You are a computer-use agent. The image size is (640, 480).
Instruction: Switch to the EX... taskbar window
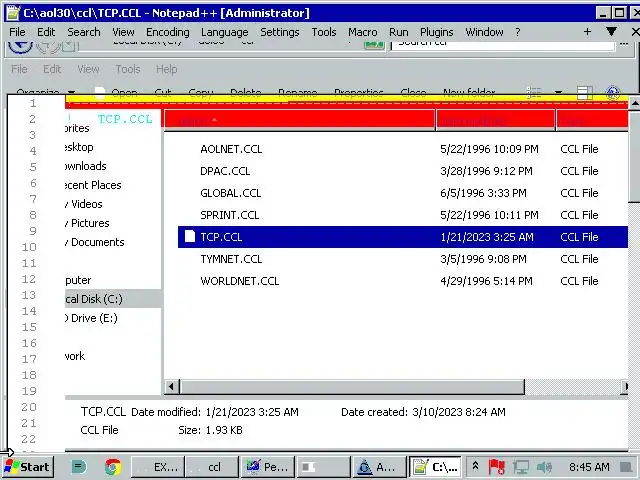(158, 467)
